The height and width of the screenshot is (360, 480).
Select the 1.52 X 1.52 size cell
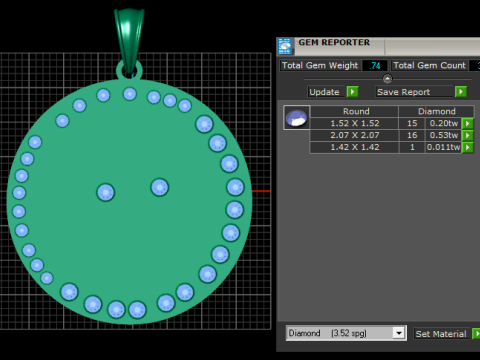point(355,123)
